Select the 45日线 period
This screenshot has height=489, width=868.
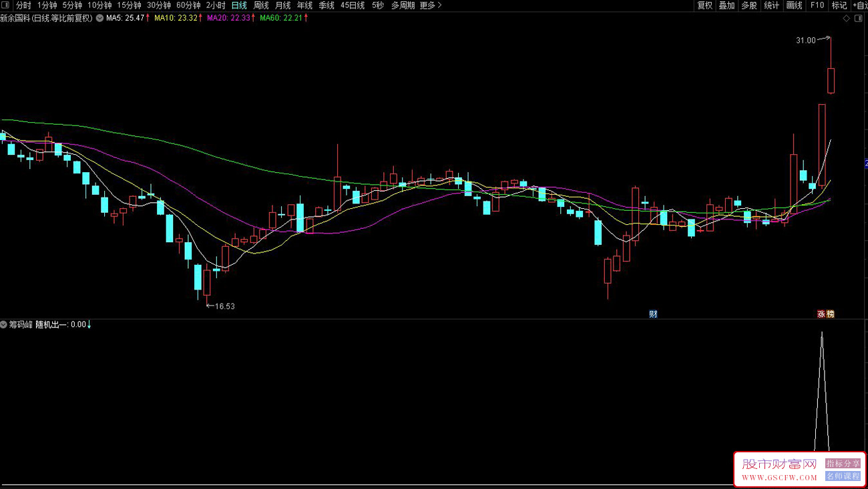pyautogui.click(x=353, y=5)
